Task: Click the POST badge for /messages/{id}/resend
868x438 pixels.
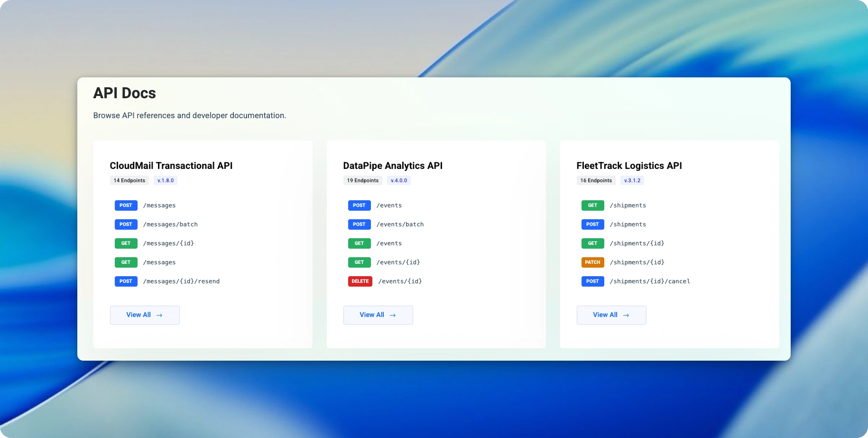Action: (126, 281)
